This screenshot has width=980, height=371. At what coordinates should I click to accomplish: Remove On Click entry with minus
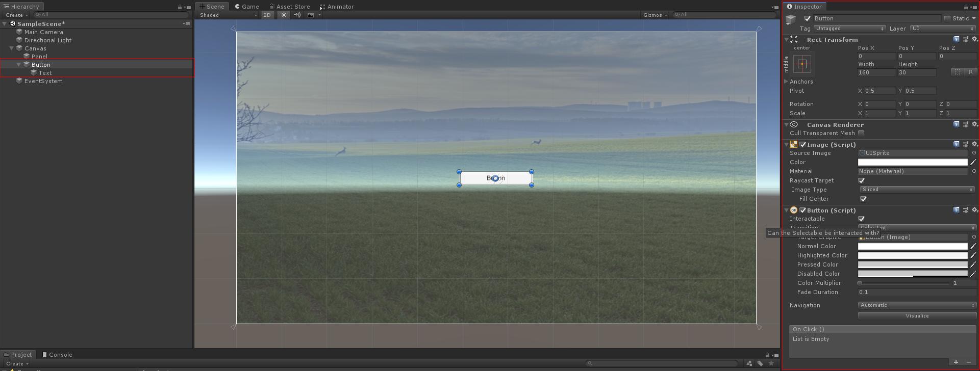[x=969, y=362]
